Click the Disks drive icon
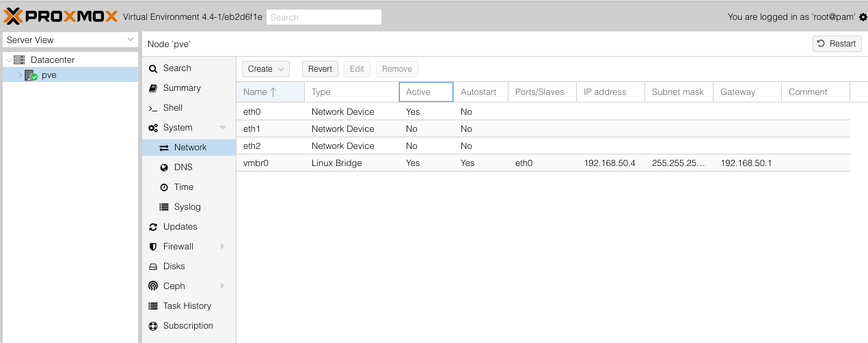Screen dimensions: 868x343 point(153,266)
